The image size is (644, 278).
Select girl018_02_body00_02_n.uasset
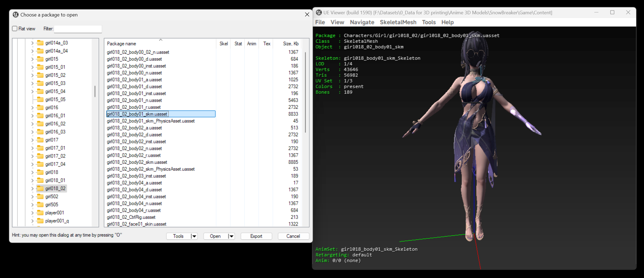pyautogui.click(x=138, y=52)
